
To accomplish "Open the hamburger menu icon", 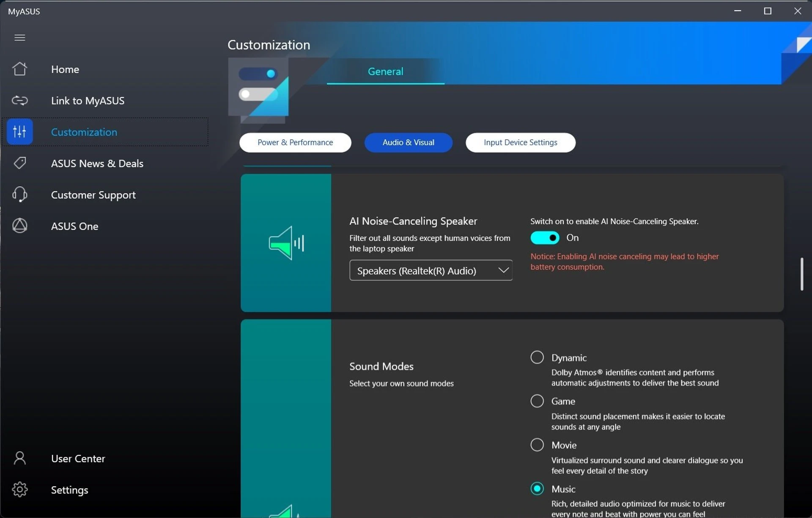I will click(x=19, y=38).
